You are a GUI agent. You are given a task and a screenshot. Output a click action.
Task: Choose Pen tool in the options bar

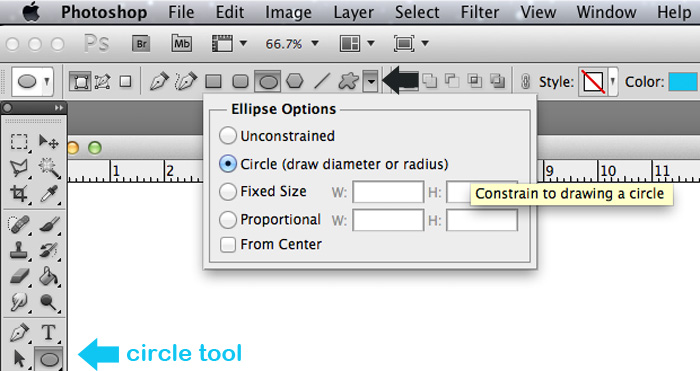[158, 82]
